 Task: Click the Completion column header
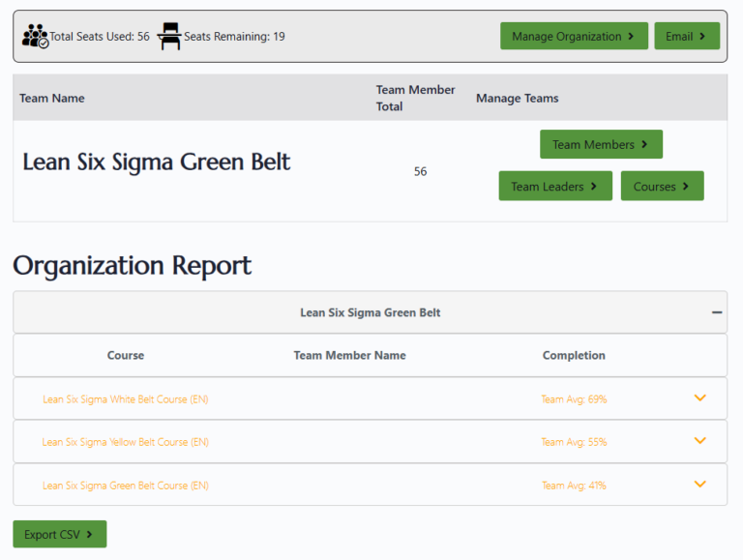574,355
